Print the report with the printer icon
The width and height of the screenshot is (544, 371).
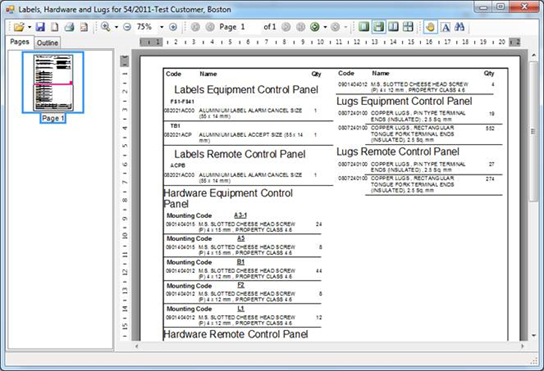(69, 27)
